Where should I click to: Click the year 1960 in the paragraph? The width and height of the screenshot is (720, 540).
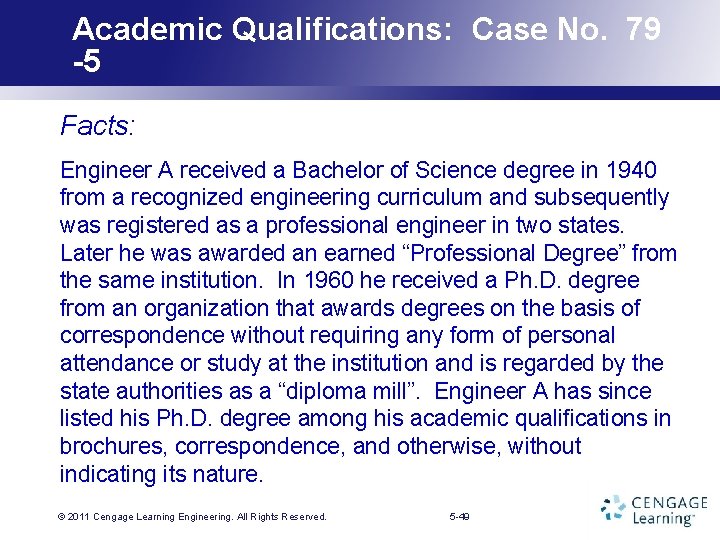click(x=329, y=280)
